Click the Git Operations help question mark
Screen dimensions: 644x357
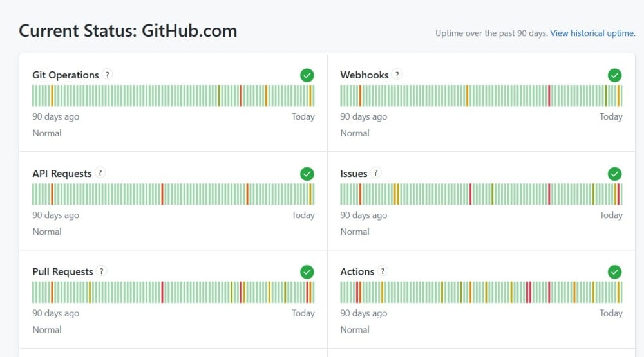(108, 75)
